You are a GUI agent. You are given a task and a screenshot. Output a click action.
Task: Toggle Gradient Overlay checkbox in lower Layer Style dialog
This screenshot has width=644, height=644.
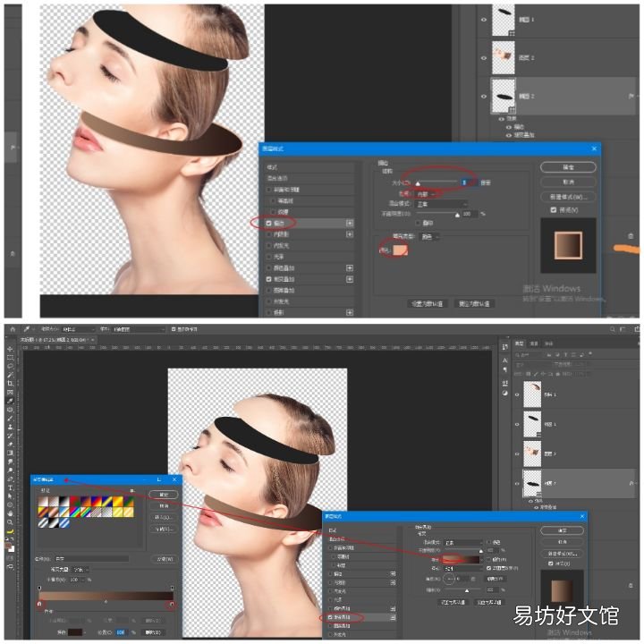(330, 617)
